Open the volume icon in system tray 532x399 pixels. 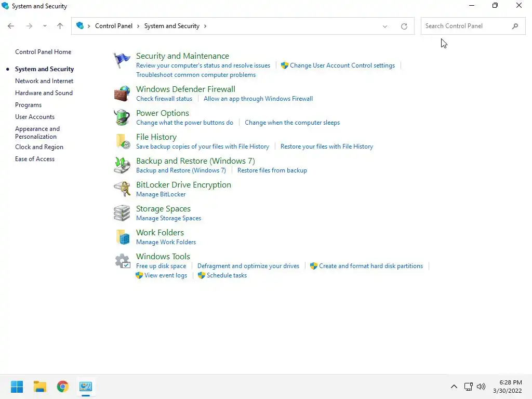point(481,387)
